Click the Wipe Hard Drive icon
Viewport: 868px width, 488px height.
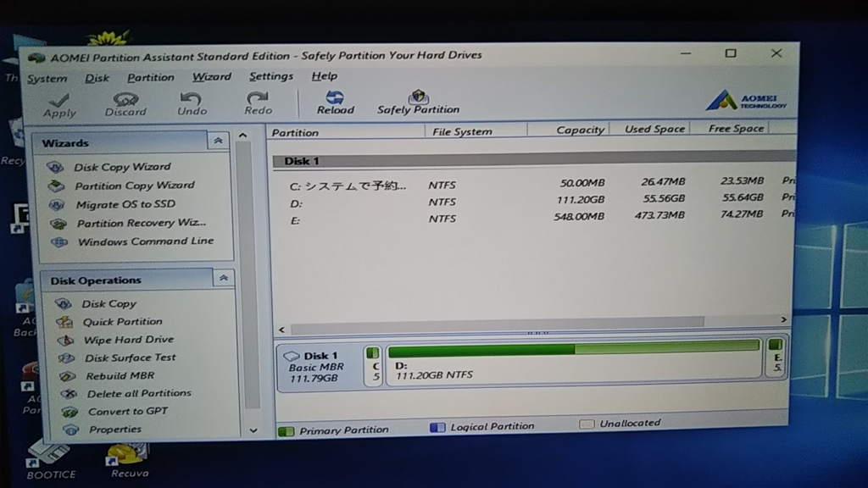point(65,340)
